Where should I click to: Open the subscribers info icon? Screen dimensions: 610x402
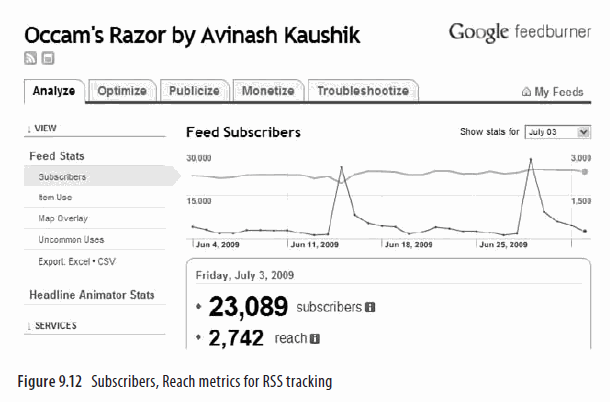click(x=370, y=307)
